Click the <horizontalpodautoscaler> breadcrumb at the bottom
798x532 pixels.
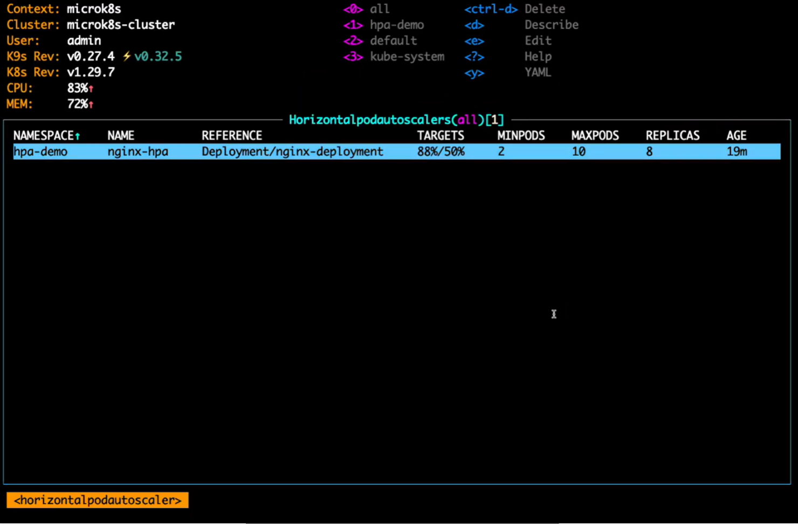coord(98,500)
